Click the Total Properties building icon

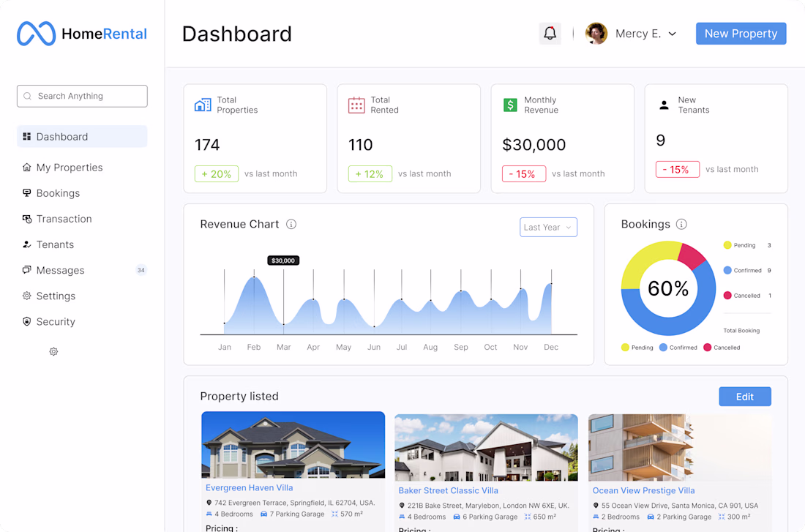pos(203,105)
